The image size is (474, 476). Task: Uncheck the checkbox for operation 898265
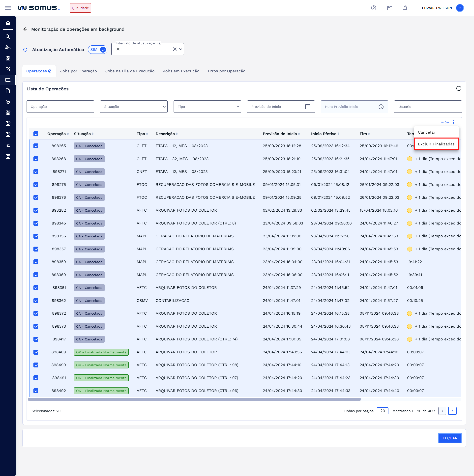[x=36, y=146]
